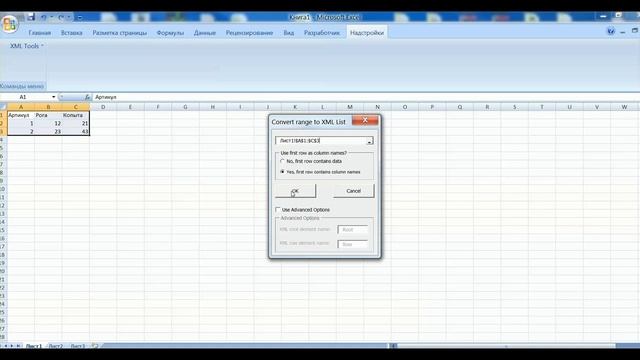640x360 pixels.
Task: Open the Customize Quick Access Toolbar arrow
Action: coord(80,17)
